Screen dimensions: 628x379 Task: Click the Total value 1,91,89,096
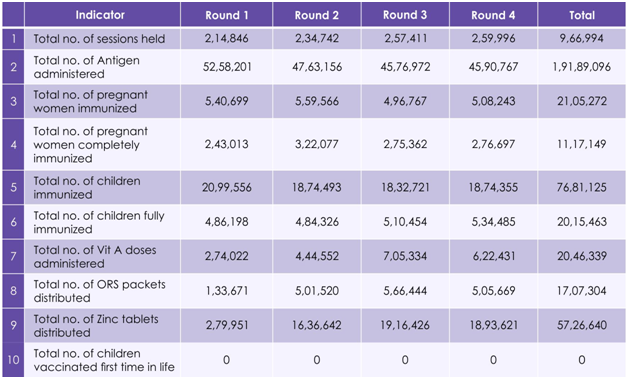pos(582,67)
